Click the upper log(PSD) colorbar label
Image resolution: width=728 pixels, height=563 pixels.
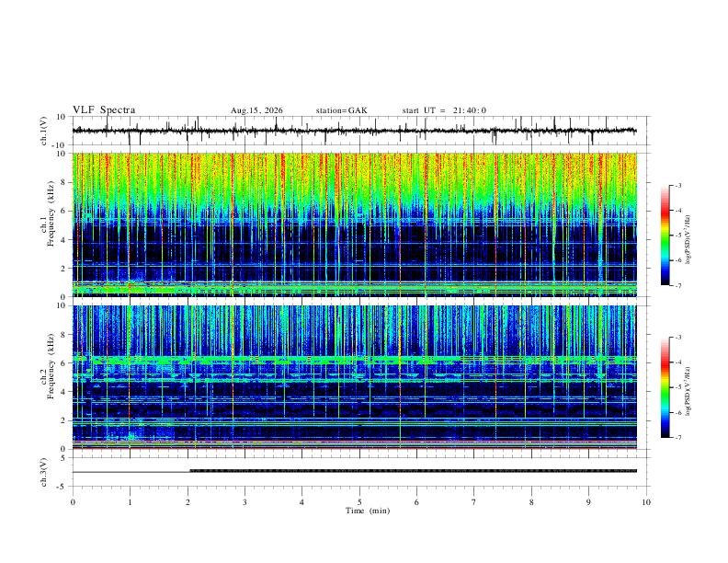[688, 240]
